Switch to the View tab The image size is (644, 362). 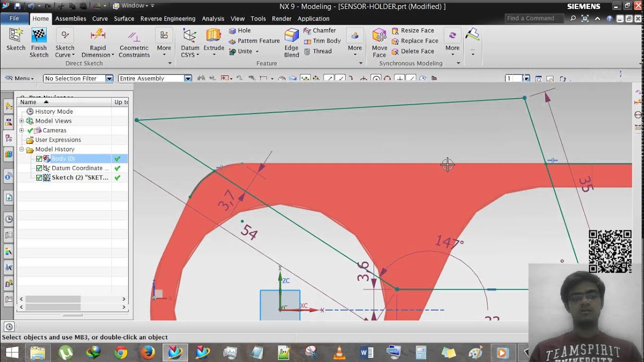coord(237,19)
